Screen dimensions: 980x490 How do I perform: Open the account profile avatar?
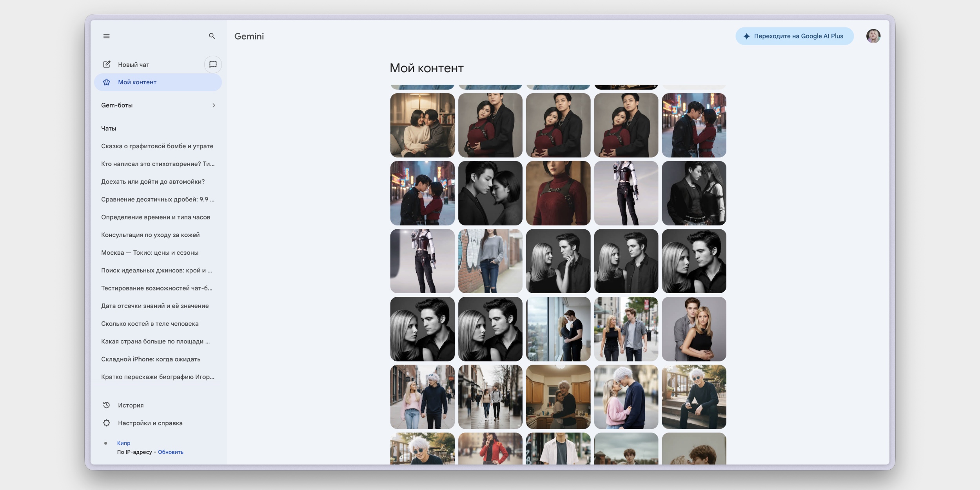[873, 36]
